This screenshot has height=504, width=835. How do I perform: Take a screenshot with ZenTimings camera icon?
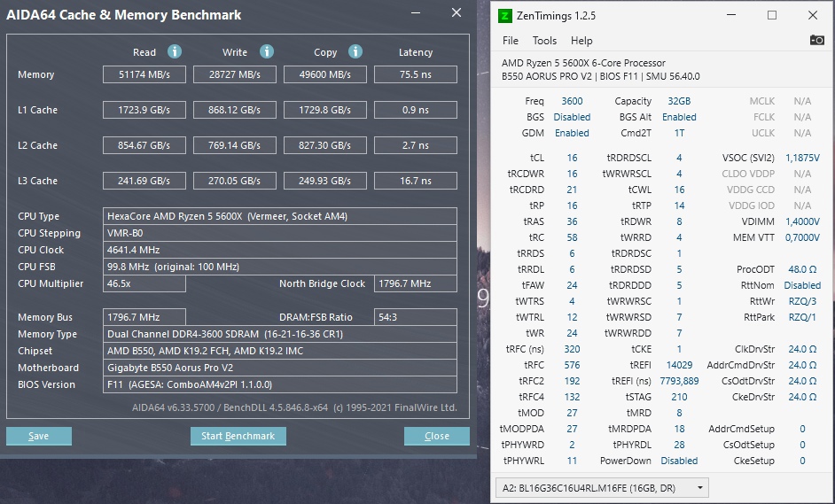816,41
